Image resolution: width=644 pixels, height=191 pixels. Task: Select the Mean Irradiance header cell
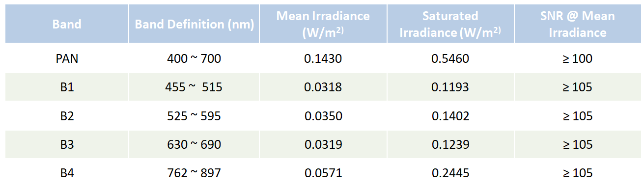tap(323, 24)
